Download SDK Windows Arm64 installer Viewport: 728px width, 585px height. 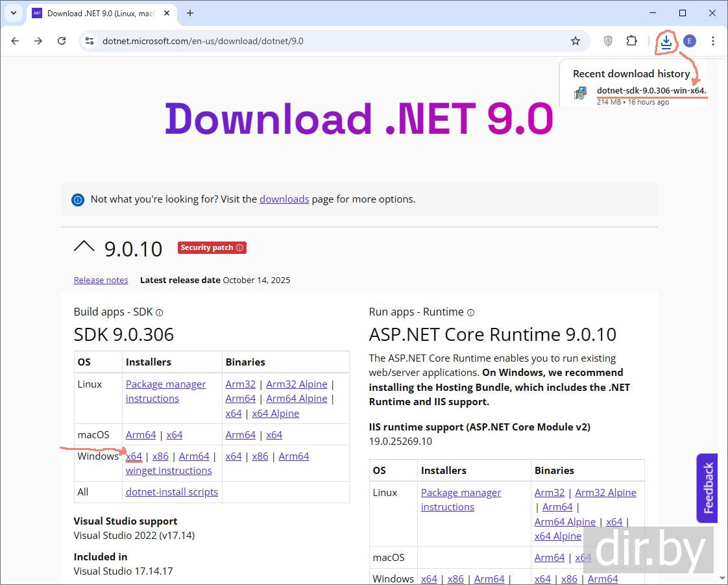194,456
